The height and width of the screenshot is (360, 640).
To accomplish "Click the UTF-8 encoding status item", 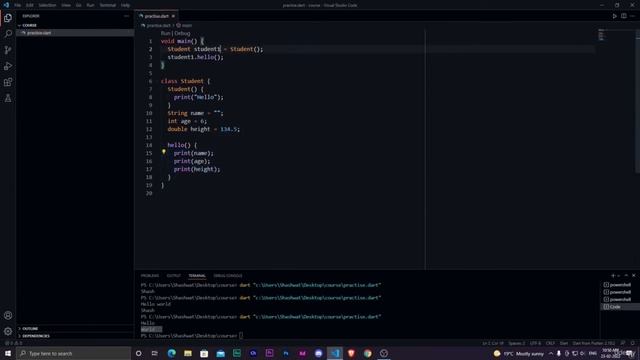I will click(x=535, y=343).
